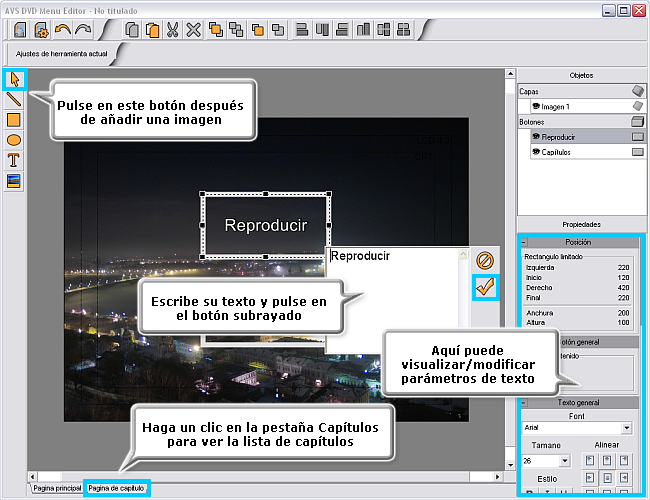Click the layers icon in Capas header
This screenshot has width=650, height=500.
638,91
